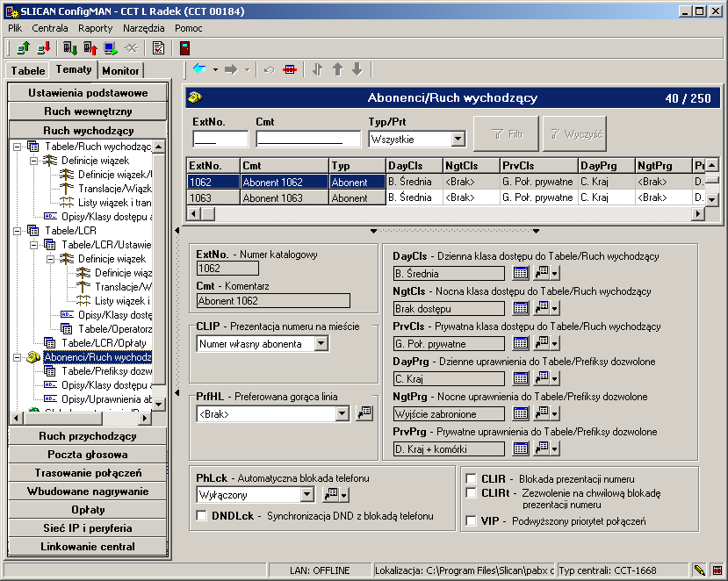This screenshot has height=581, width=728.
Task: Click the tree panel horizontal scrollbar
Action: (80, 418)
